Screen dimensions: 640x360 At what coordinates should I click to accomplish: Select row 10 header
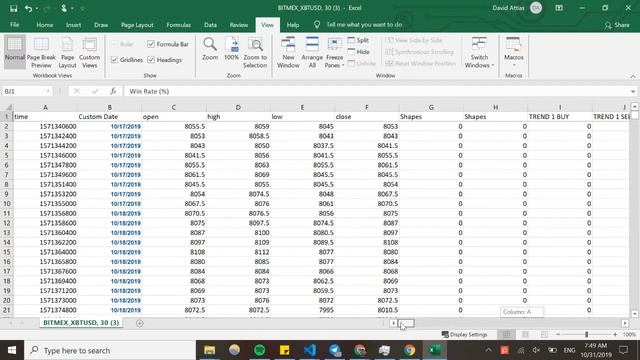pyautogui.click(x=6, y=204)
